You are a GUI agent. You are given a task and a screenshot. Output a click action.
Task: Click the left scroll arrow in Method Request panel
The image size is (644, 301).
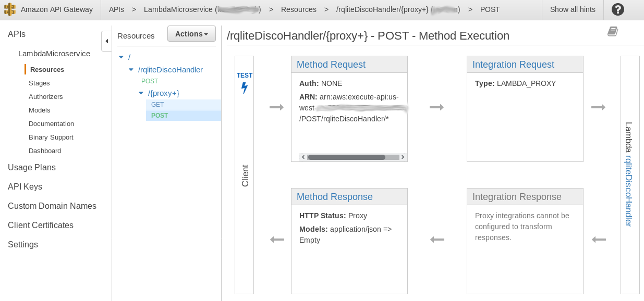[x=303, y=156]
